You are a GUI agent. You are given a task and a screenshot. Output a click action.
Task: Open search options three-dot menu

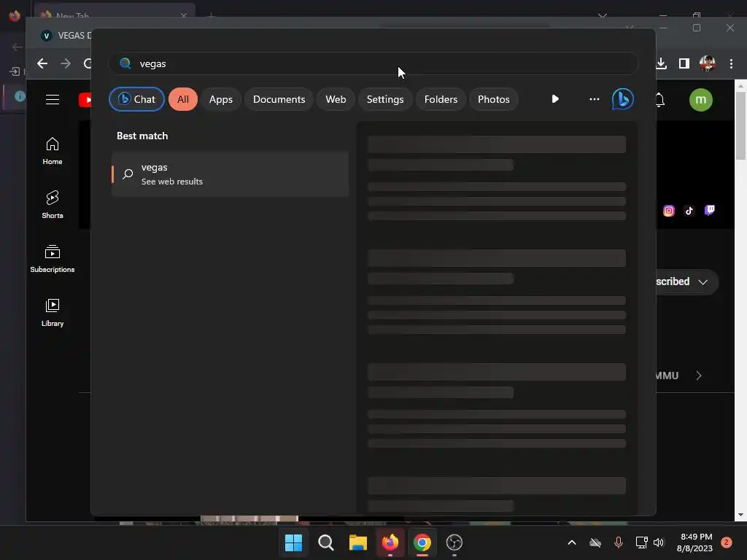click(594, 99)
